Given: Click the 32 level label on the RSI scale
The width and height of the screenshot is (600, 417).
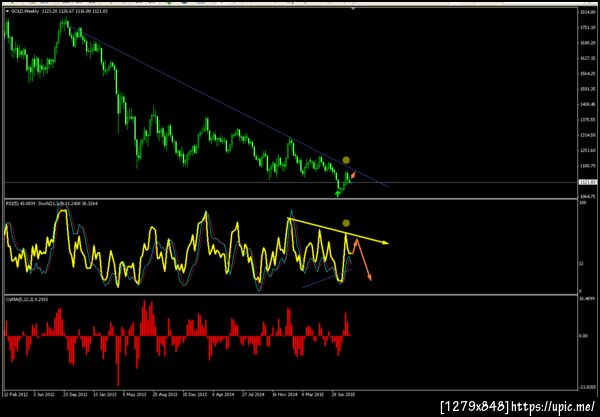Looking at the screenshot, I should coord(581,264).
